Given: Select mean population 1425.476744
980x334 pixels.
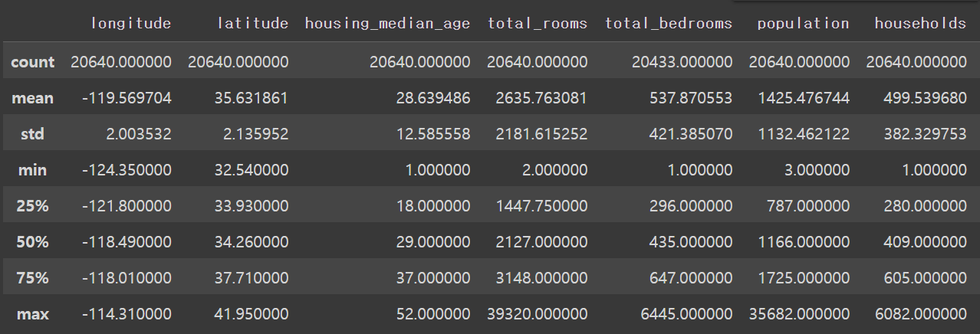Looking at the screenshot, I should click(x=805, y=98).
